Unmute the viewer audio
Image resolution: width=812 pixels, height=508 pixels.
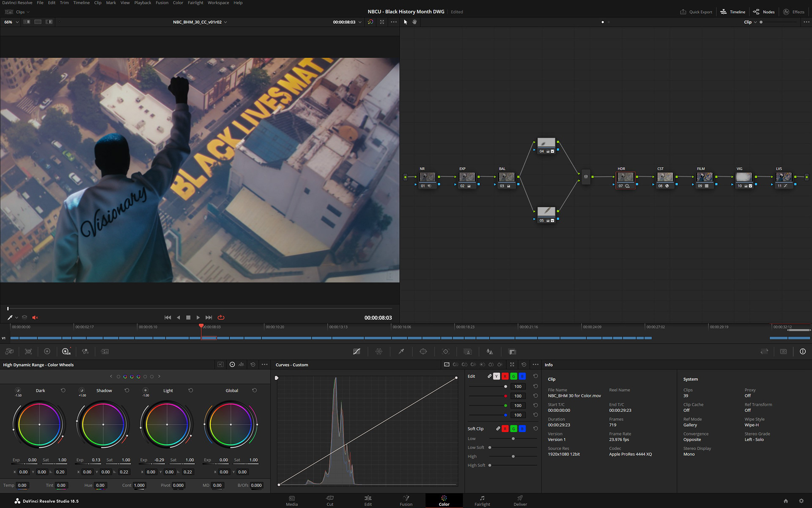(x=35, y=317)
